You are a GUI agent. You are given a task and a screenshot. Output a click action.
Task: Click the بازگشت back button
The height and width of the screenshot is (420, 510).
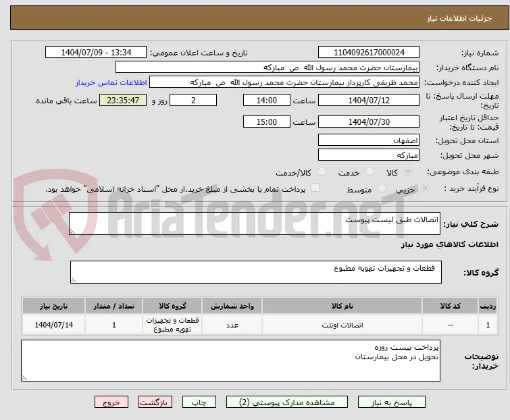point(155,402)
